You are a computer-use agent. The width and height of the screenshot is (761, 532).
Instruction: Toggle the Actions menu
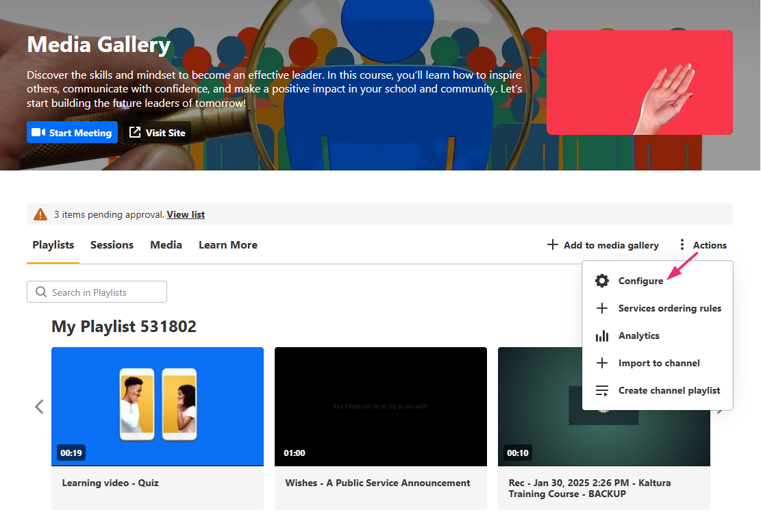pyautogui.click(x=703, y=245)
